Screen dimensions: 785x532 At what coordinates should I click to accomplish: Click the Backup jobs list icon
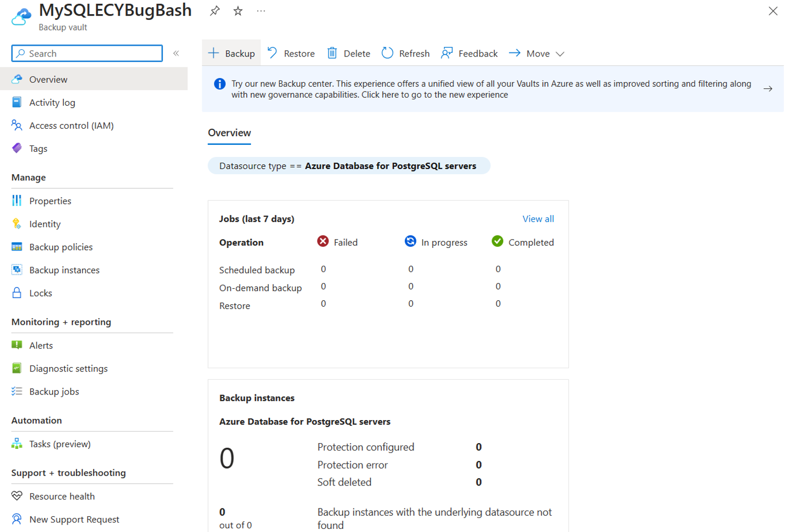pyautogui.click(x=17, y=391)
